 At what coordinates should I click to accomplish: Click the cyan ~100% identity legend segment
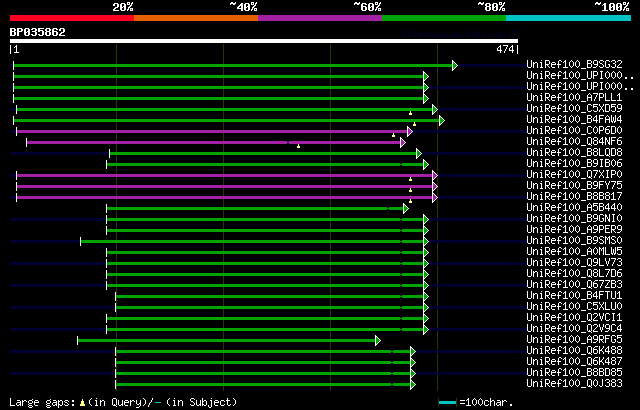click(x=569, y=18)
